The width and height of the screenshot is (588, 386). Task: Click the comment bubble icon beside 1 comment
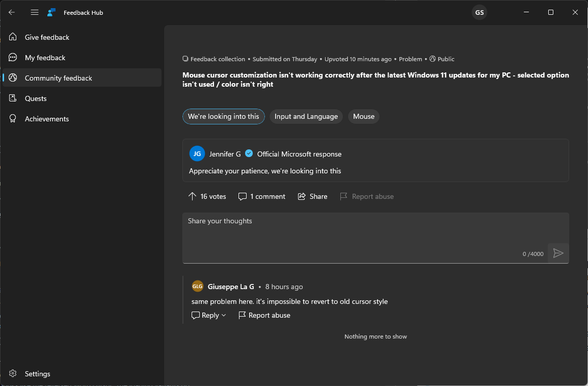pyautogui.click(x=243, y=196)
